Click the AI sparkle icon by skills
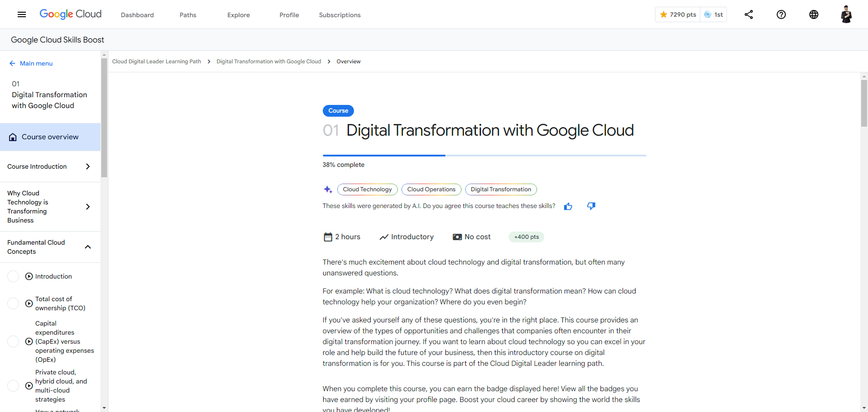 328,189
